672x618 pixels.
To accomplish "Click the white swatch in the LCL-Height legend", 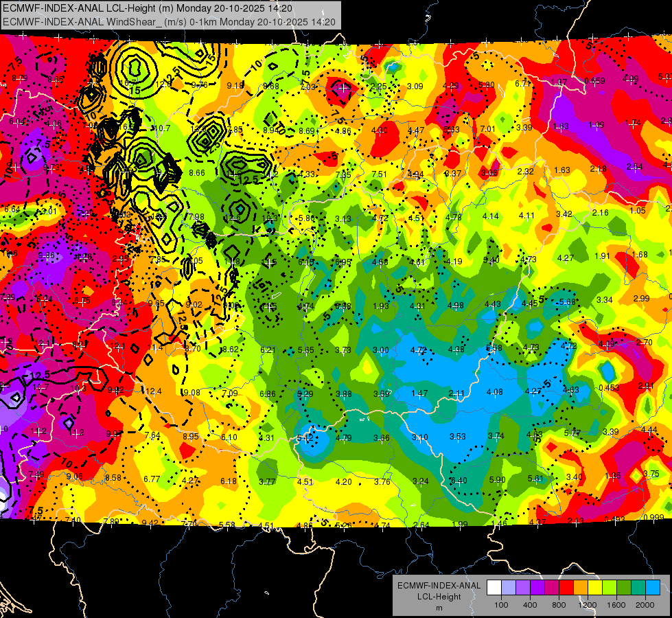I will coord(494,588).
